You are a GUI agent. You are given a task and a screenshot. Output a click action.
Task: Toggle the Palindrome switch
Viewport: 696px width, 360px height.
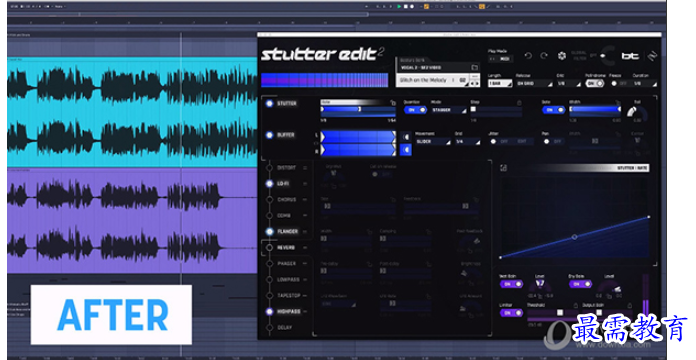(594, 83)
